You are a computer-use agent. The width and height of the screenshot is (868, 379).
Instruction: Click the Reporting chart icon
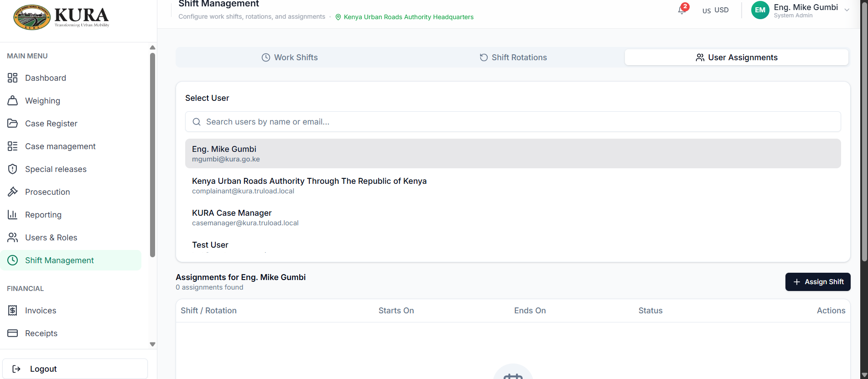[x=13, y=215]
